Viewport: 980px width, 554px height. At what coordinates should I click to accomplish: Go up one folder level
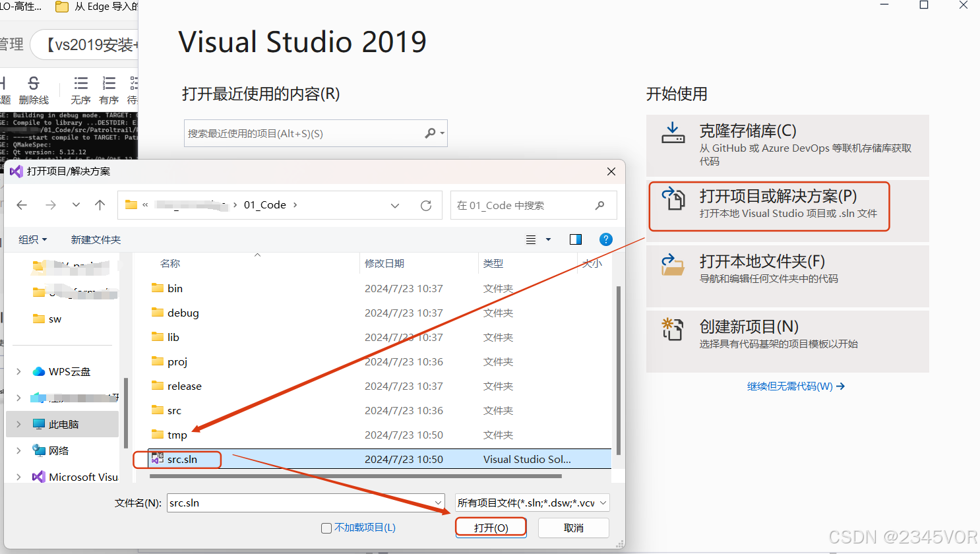[x=100, y=205]
